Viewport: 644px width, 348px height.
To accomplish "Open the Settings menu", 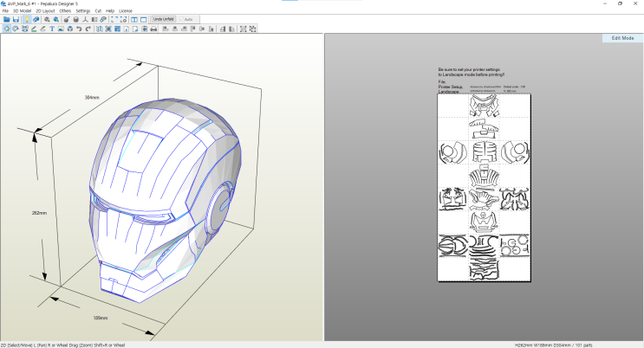I will click(82, 10).
